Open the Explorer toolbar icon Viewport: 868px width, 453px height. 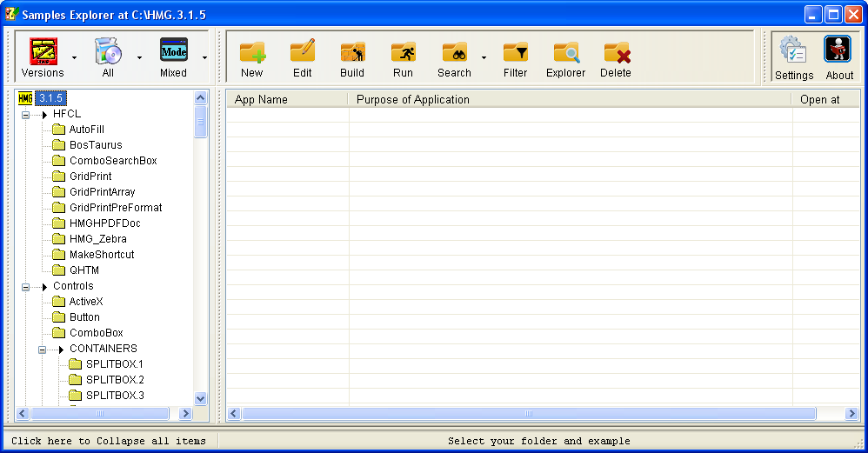pos(565,53)
